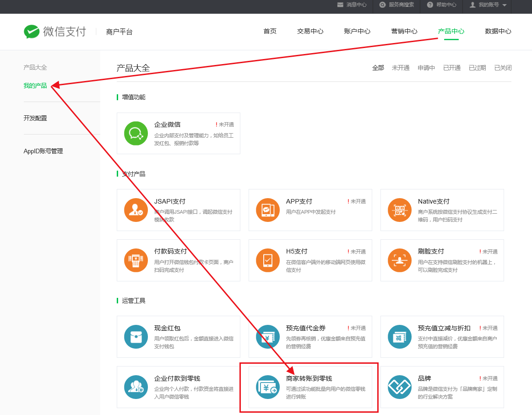Click 未开通 status on 刷脸支付 card
The height and width of the screenshot is (415, 532).
[x=489, y=252]
